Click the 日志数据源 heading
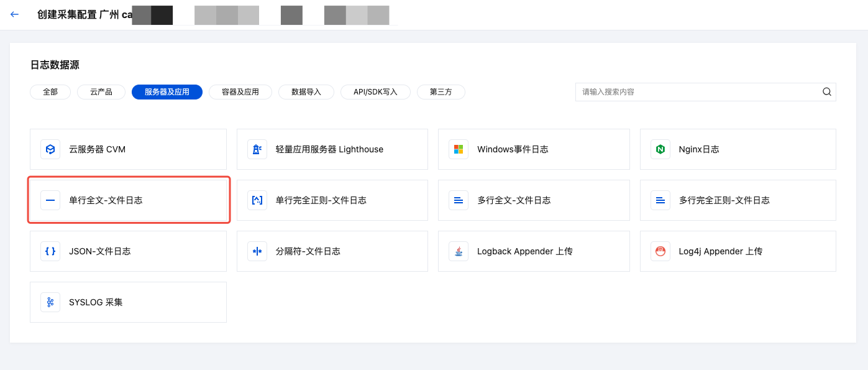Screen dimensions: 868x370 tap(55, 65)
